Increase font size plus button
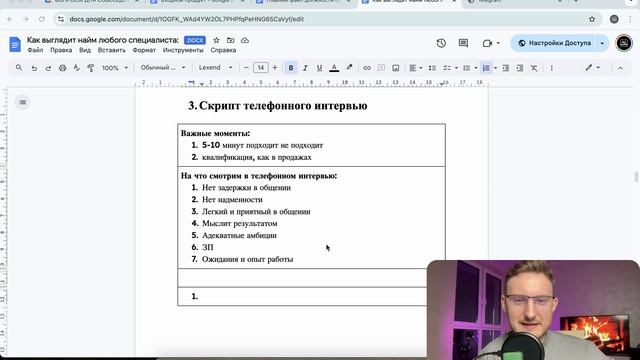Viewport: 640px width, 360px height. point(275,68)
